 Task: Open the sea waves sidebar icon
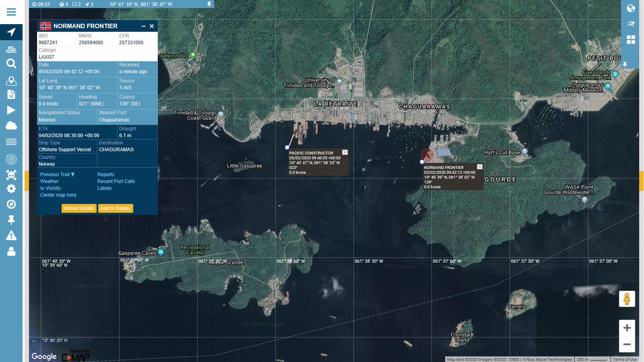point(11,142)
